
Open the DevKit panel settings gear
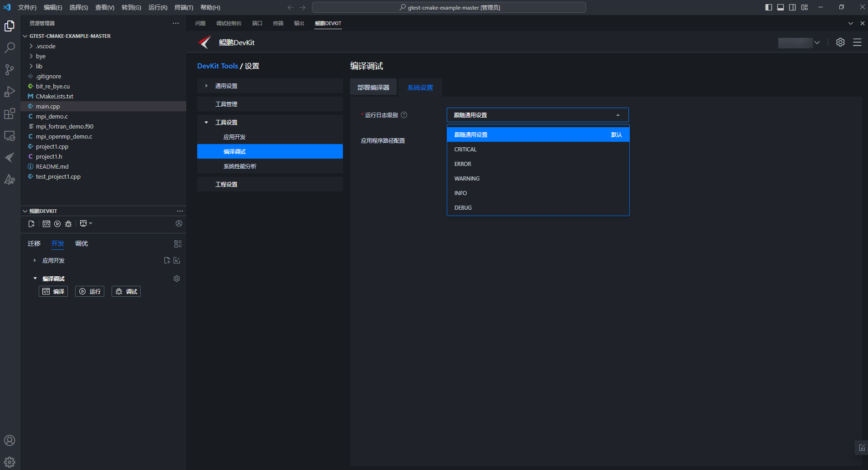(840, 42)
